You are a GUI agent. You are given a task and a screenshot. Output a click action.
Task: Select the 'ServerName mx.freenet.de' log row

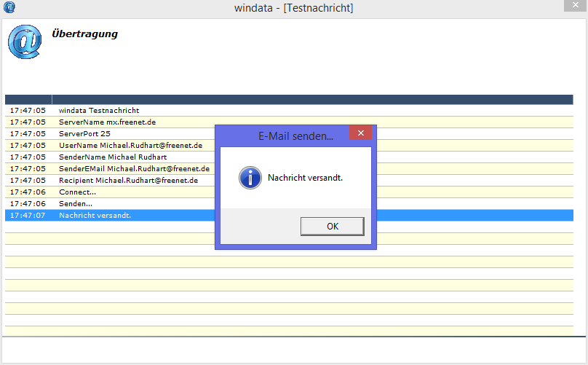tap(289, 122)
